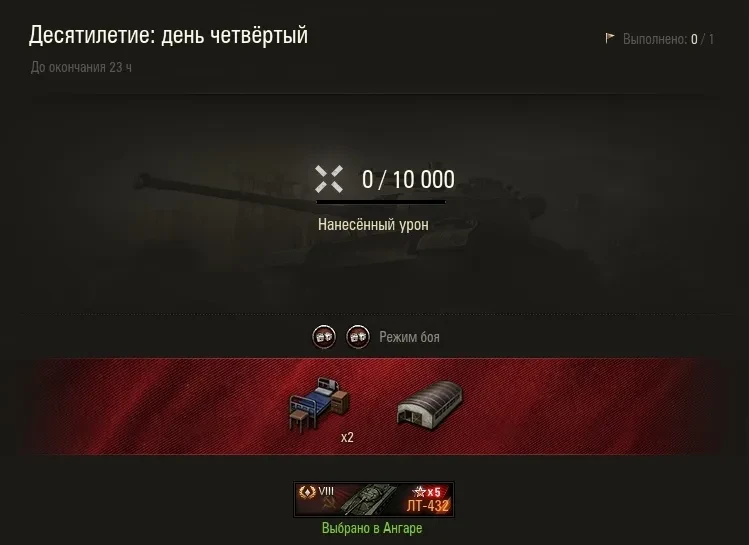This screenshot has height=545, width=749.
Task: Click the 'Режим боя' label
Action: 409,337
